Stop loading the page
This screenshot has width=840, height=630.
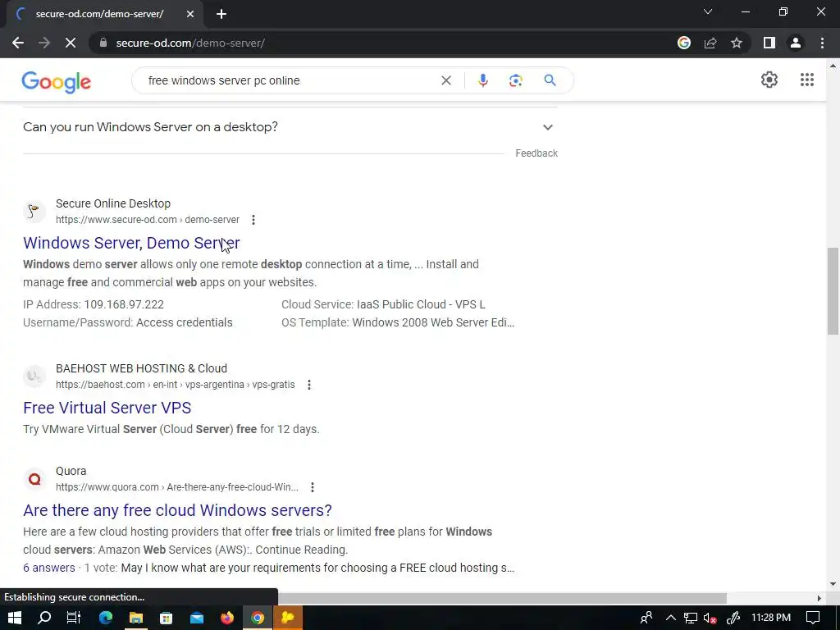point(71,43)
